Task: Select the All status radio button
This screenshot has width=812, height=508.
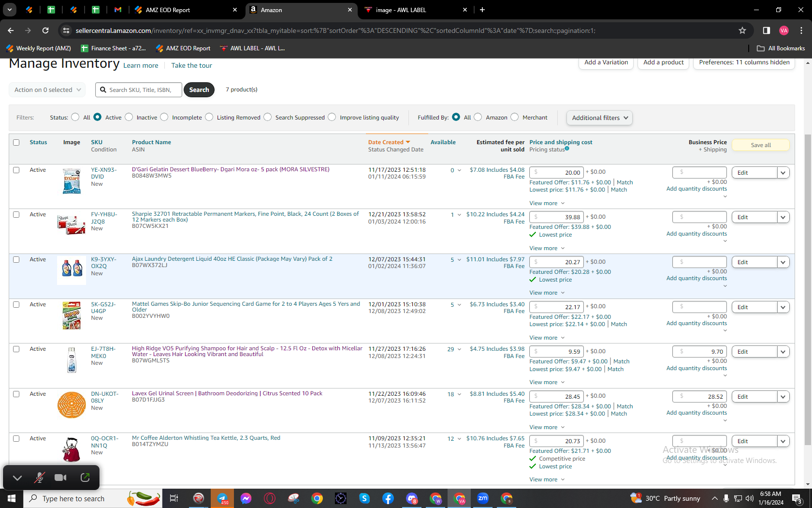Action: 75,117
